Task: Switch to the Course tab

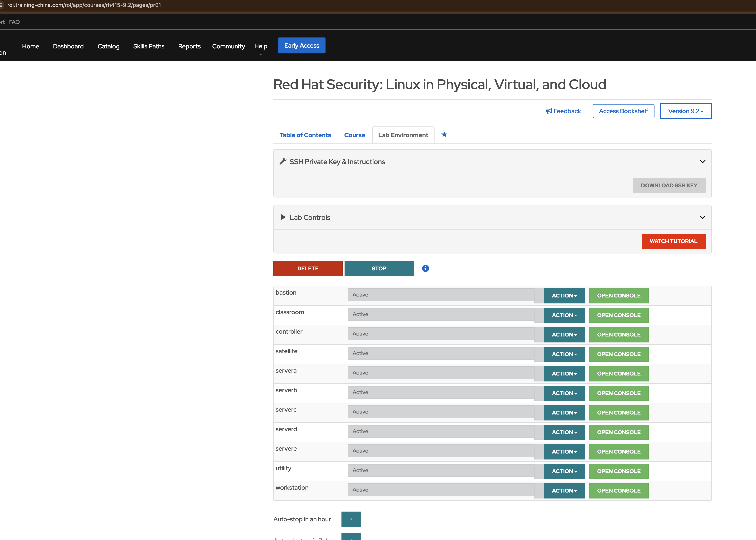Action: point(354,135)
